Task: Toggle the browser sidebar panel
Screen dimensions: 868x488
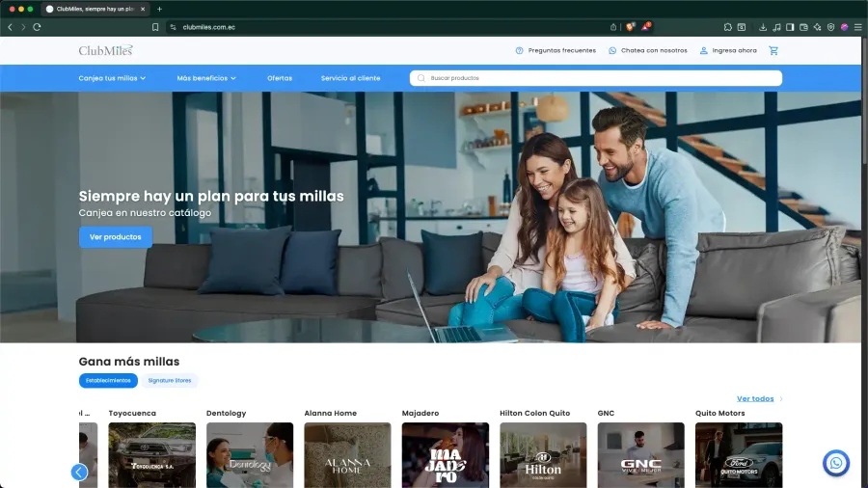Action: pyautogui.click(x=790, y=27)
